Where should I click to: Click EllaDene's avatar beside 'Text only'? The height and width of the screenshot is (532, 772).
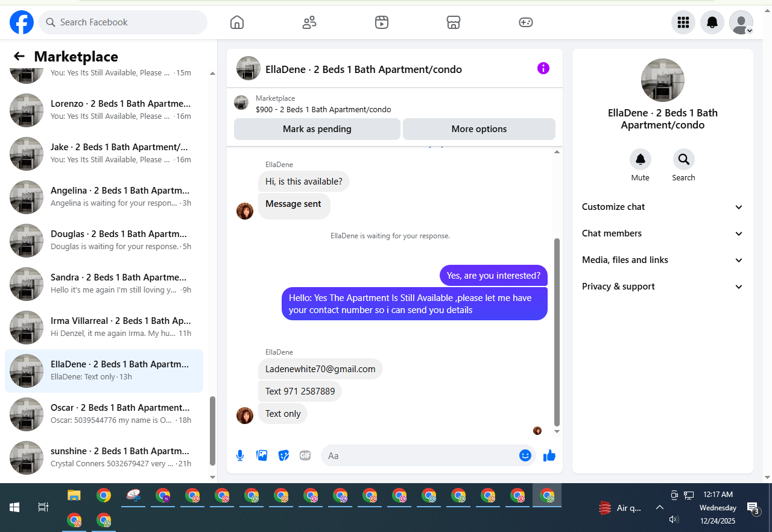(x=245, y=416)
